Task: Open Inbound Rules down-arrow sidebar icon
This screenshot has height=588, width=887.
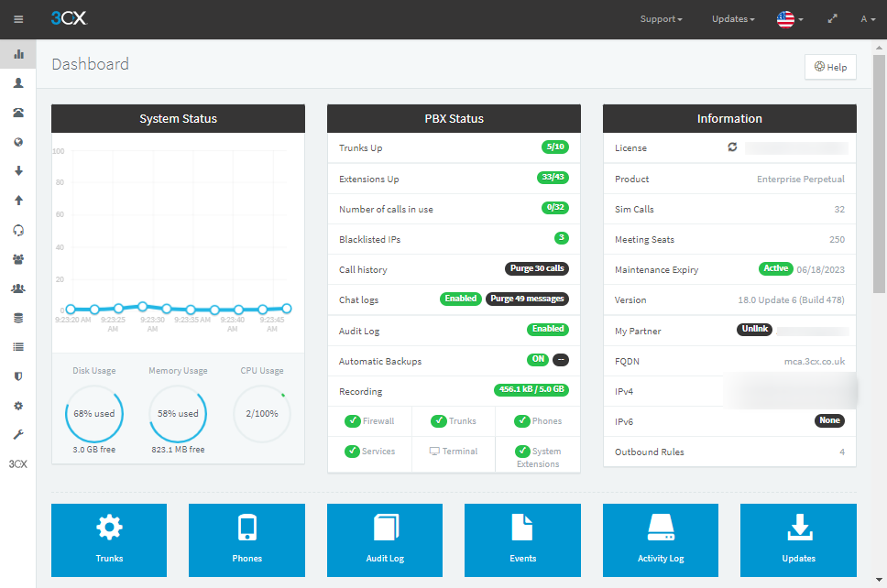Action: 18,170
